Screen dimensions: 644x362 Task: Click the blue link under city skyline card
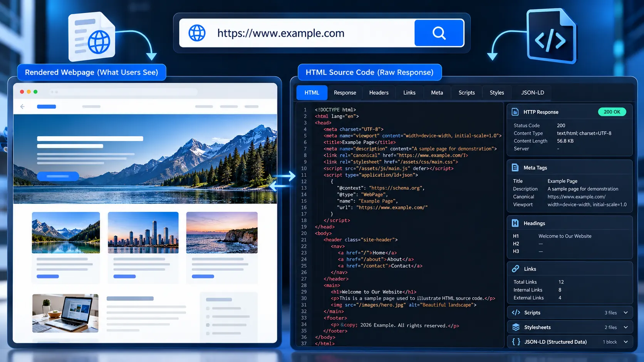[125, 277]
